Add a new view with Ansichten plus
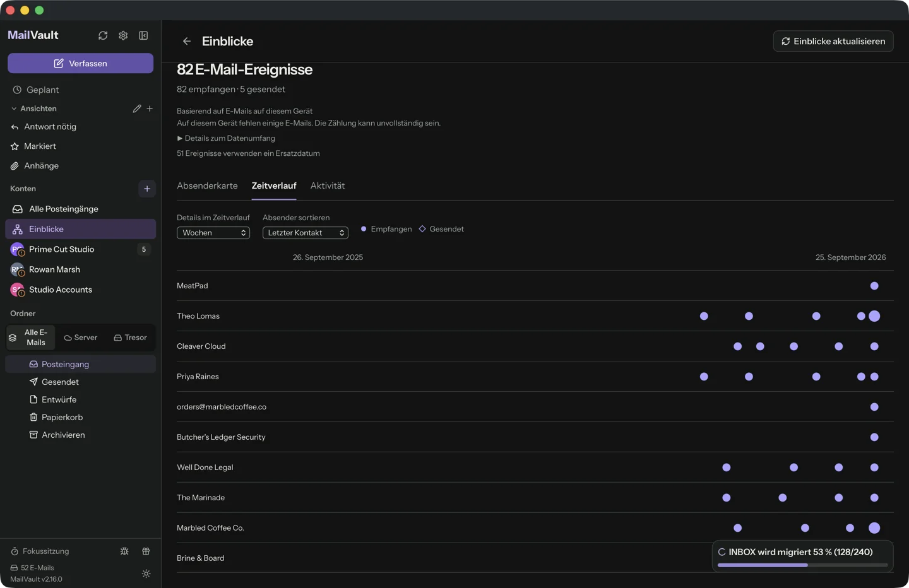Image resolution: width=909 pixels, height=588 pixels. pyautogui.click(x=150, y=109)
